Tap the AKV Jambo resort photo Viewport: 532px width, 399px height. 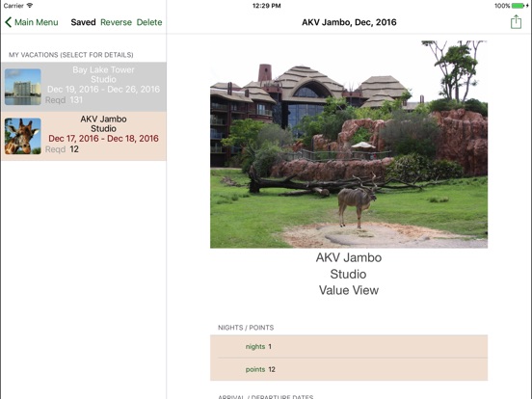click(x=349, y=145)
